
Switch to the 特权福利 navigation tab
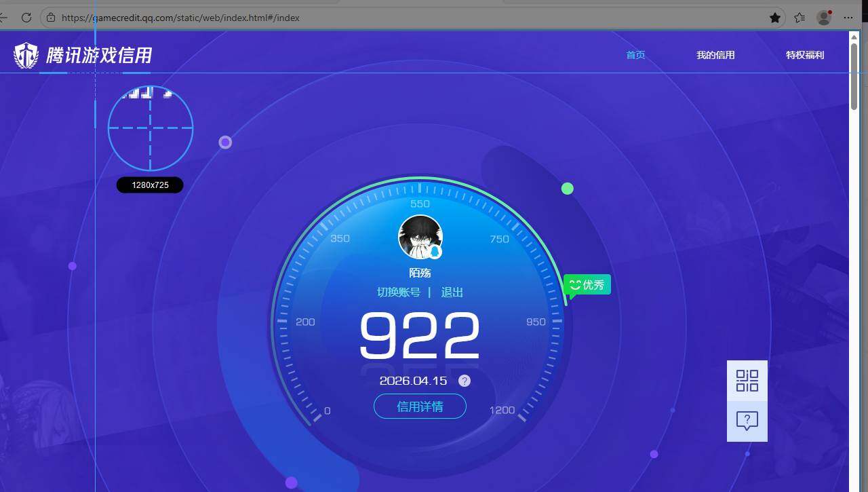(805, 55)
